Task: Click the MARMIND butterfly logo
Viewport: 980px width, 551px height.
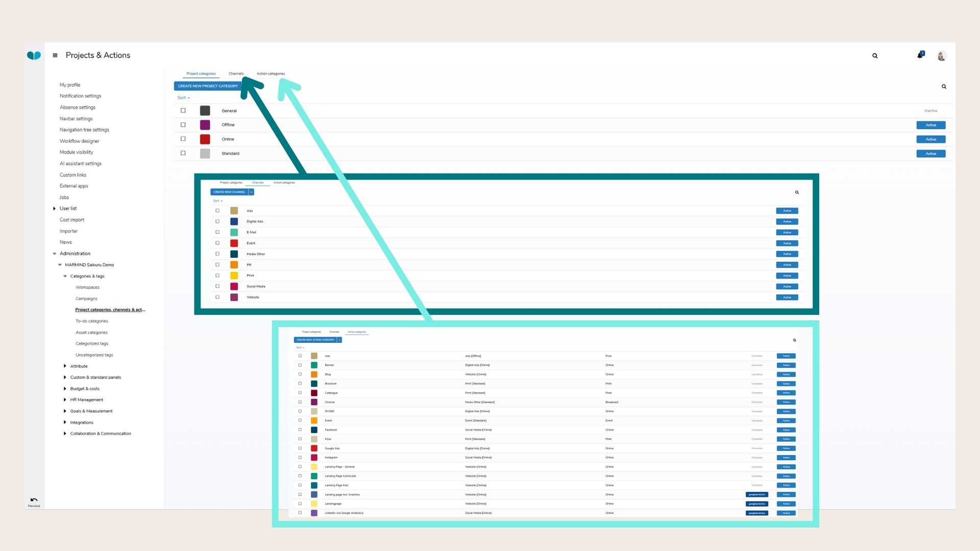Action: pyautogui.click(x=34, y=55)
